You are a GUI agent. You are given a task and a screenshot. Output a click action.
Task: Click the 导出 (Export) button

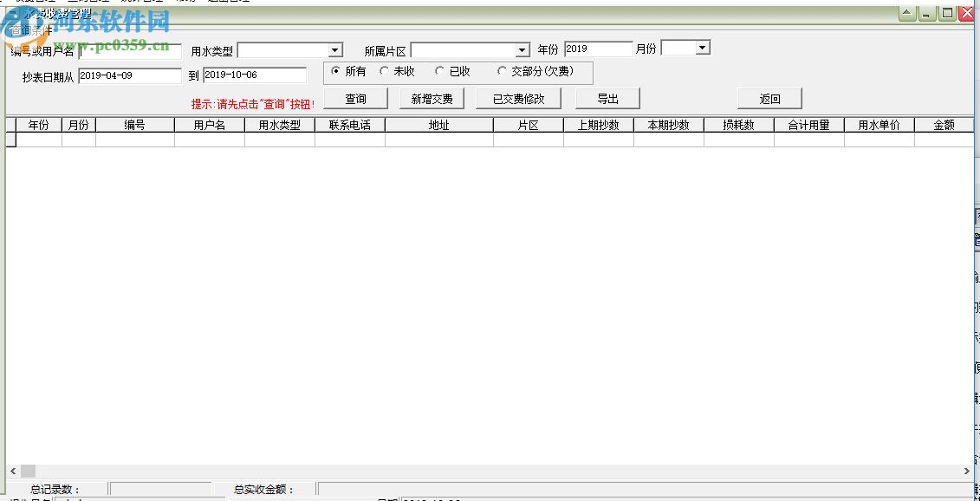point(607,98)
